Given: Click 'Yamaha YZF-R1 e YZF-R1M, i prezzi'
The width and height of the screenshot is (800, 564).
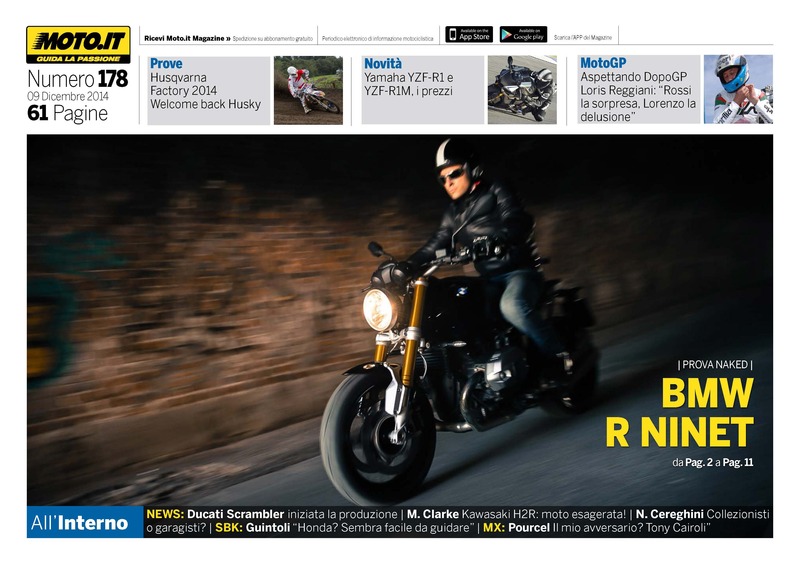Looking at the screenshot, I should tap(408, 84).
